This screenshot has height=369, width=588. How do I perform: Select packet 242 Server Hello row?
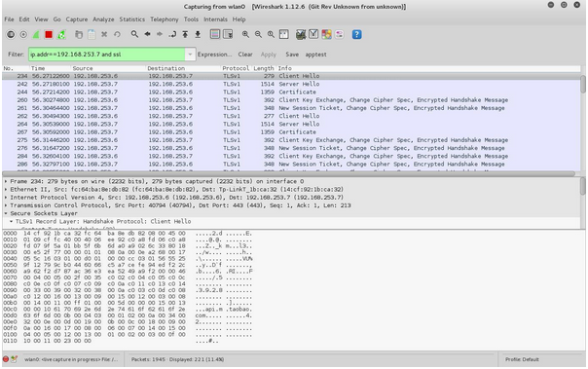[x=291, y=84]
